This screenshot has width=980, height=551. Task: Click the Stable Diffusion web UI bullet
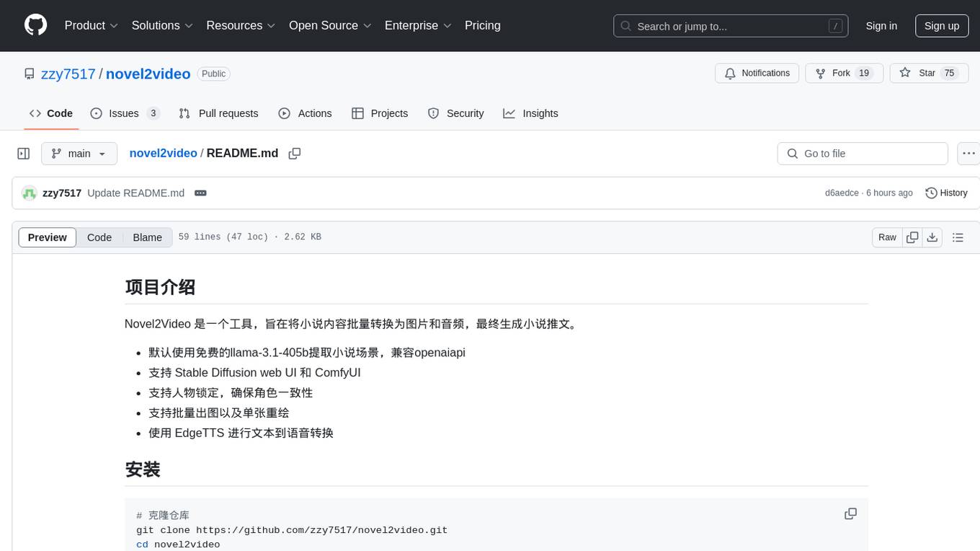click(x=254, y=373)
